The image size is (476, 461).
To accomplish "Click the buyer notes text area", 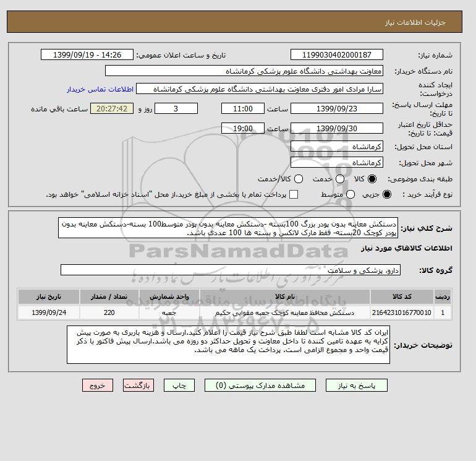I will (228, 345).
